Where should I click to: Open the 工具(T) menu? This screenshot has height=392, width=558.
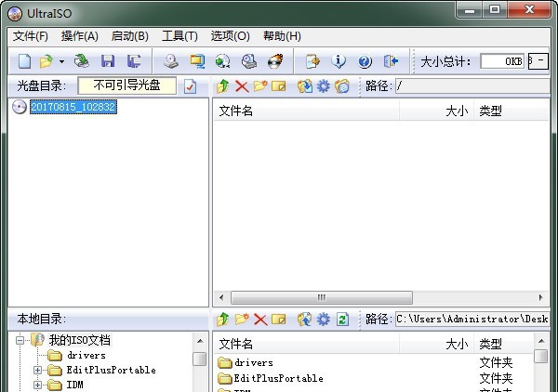tap(179, 36)
